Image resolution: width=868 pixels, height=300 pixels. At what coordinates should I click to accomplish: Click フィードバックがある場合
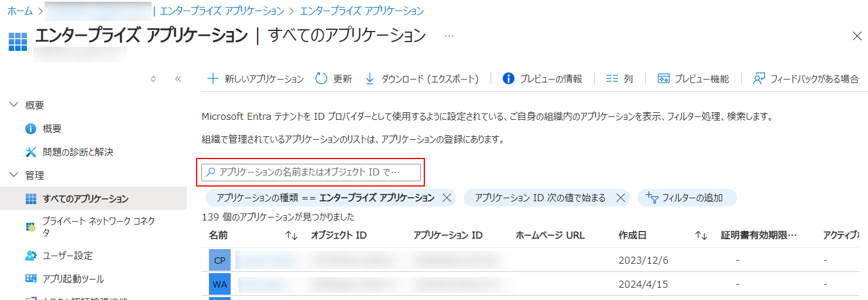[x=805, y=79]
